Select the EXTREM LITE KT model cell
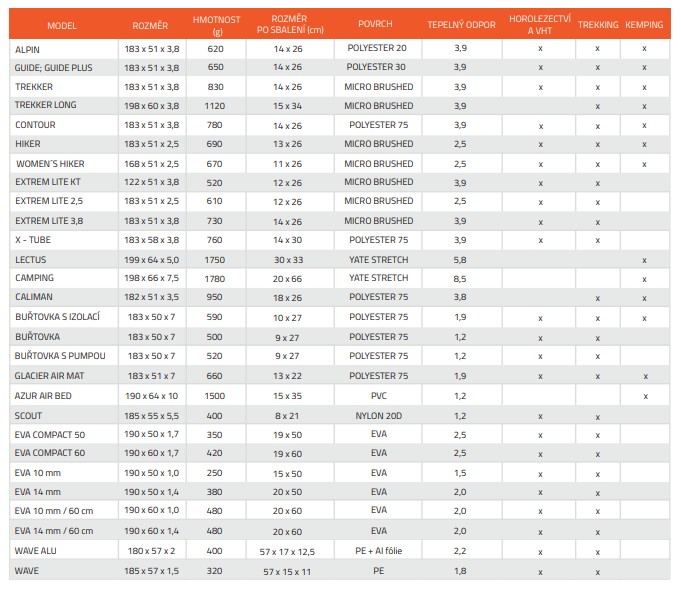The width and height of the screenshot is (681, 590). [x=48, y=182]
